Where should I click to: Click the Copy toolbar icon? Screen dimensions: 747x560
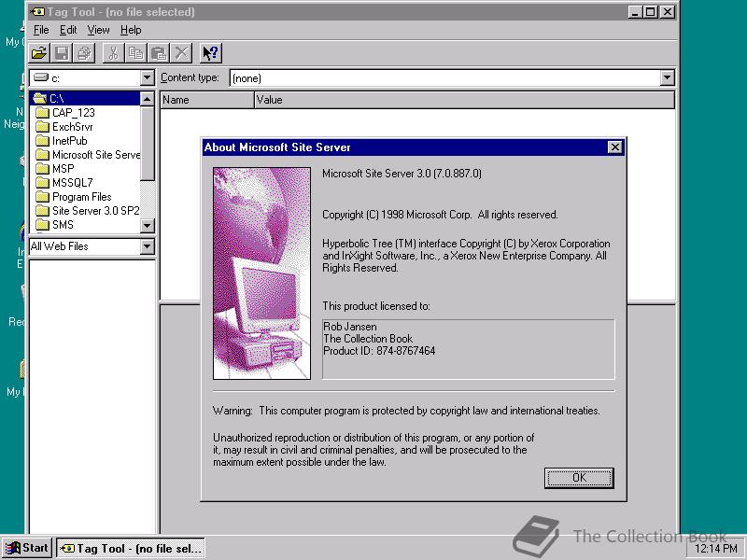coord(135,53)
